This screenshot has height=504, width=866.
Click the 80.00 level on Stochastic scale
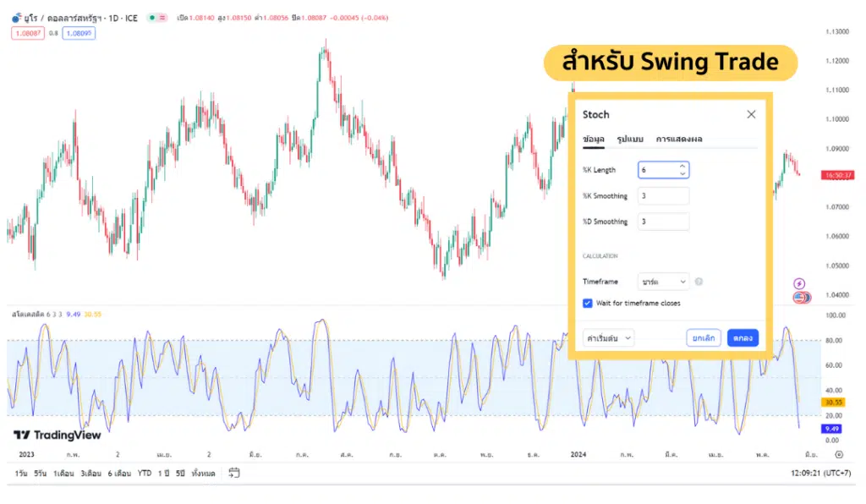click(x=834, y=341)
